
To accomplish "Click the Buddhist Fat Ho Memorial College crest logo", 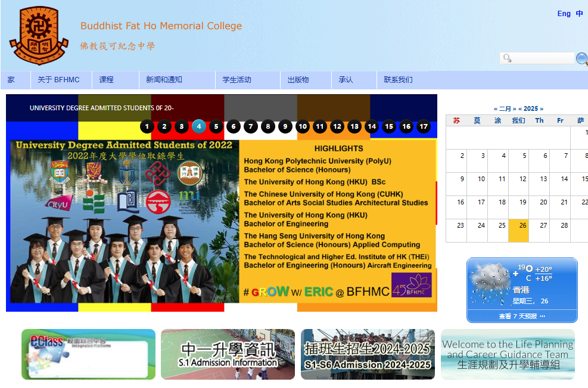I will click(39, 36).
